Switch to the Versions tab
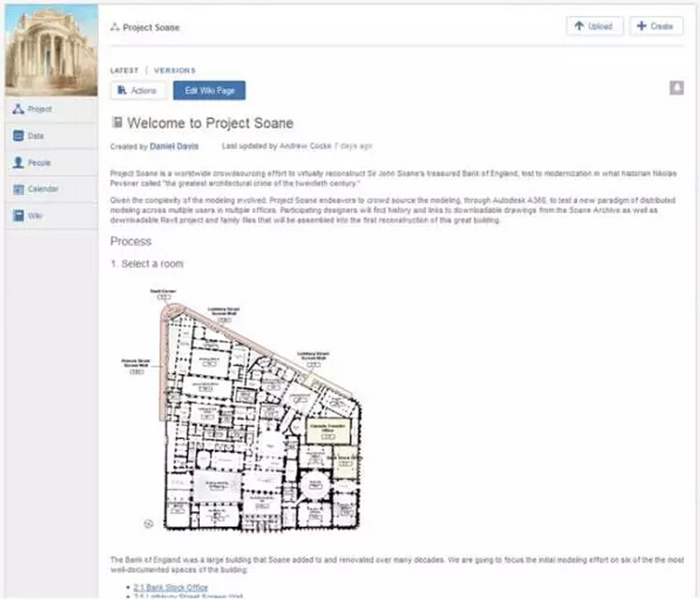 tap(175, 70)
